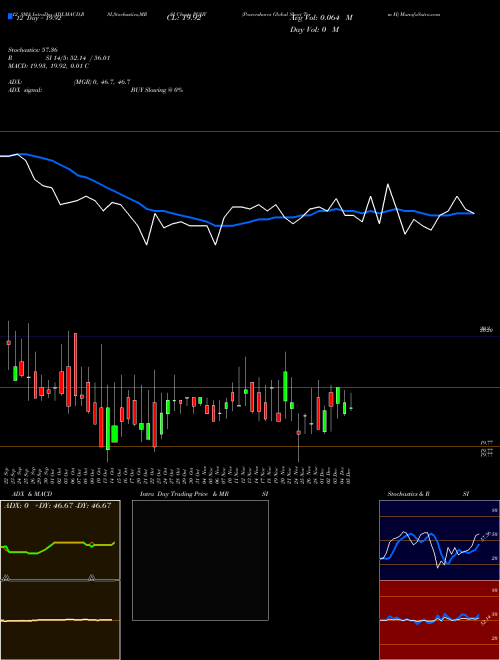Click the 'Intra Day Trading Price & MR SI' title
This screenshot has height=660, width=500.
point(204,494)
